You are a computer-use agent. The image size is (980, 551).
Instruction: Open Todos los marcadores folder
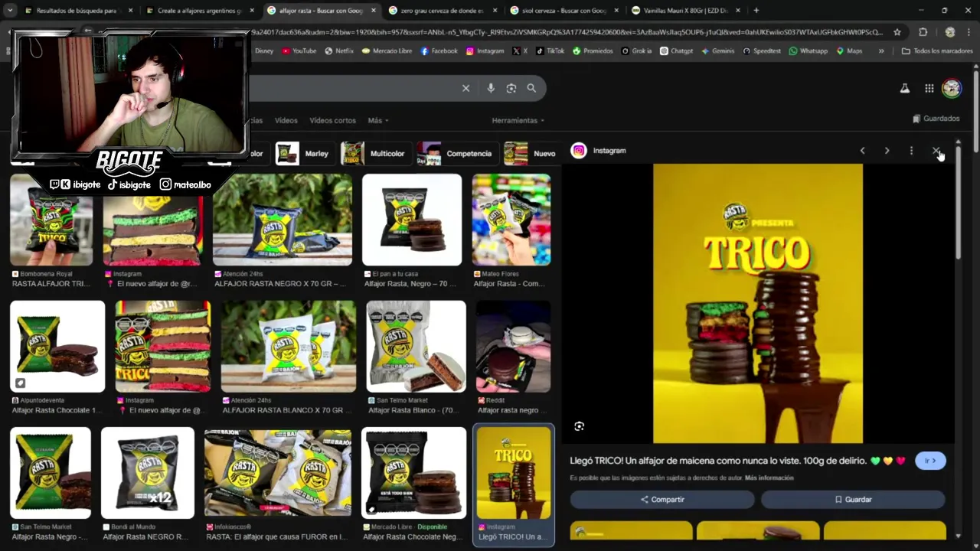937,51
